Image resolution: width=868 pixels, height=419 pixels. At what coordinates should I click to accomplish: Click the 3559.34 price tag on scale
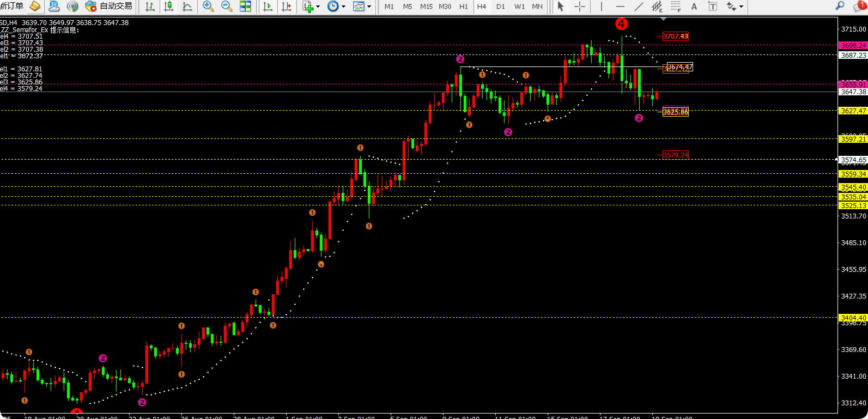point(853,174)
